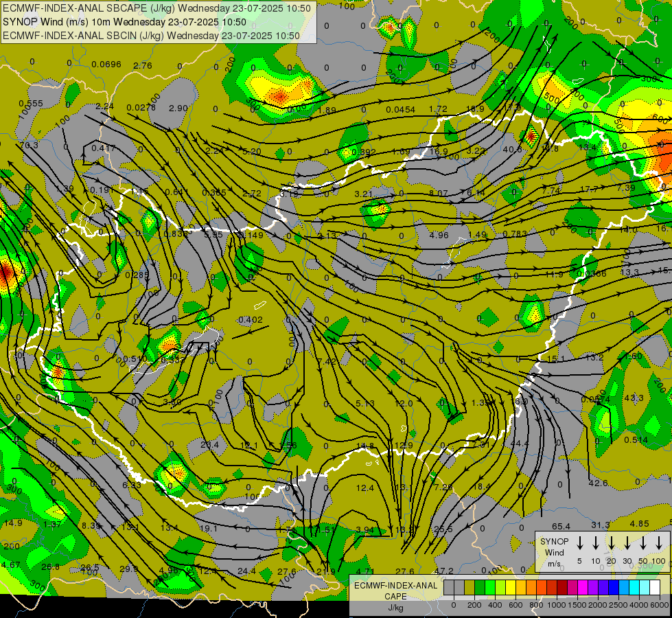Image resolution: width=672 pixels, height=618 pixels.
Task: Click the map value 0.514
Action: pyautogui.click(x=636, y=440)
